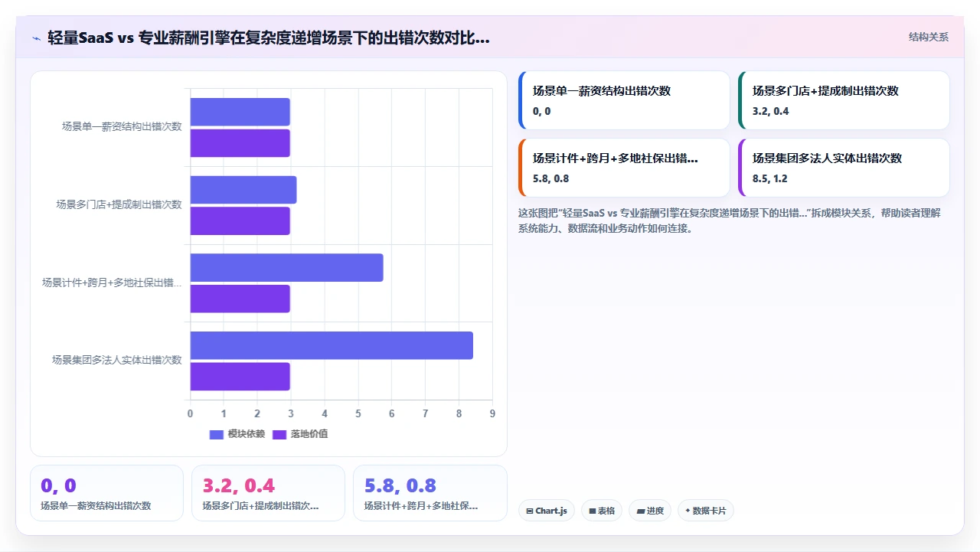Click the x-axis tick label 5

pyautogui.click(x=358, y=413)
